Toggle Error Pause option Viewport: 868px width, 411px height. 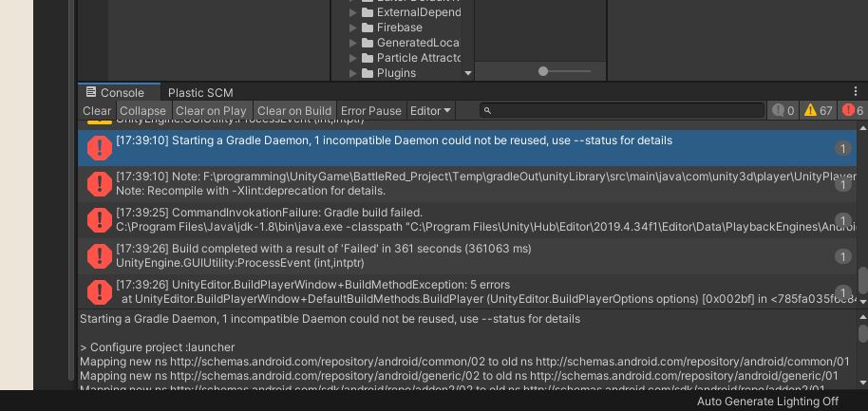371,111
